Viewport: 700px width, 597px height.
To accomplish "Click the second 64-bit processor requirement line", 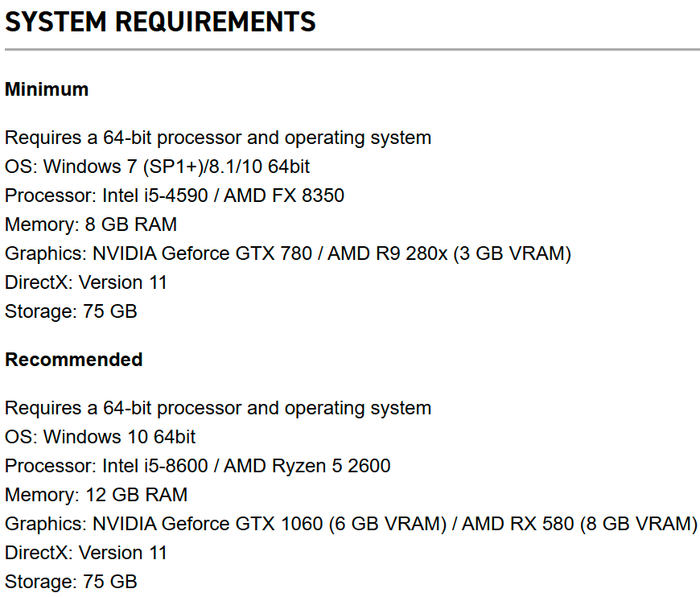I will coord(218,408).
